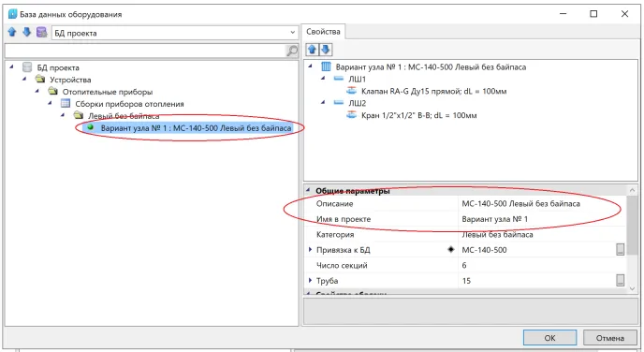Select the Отопительные приборы folder icon
The height and width of the screenshot is (352, 644).
[x=53, y=91]
